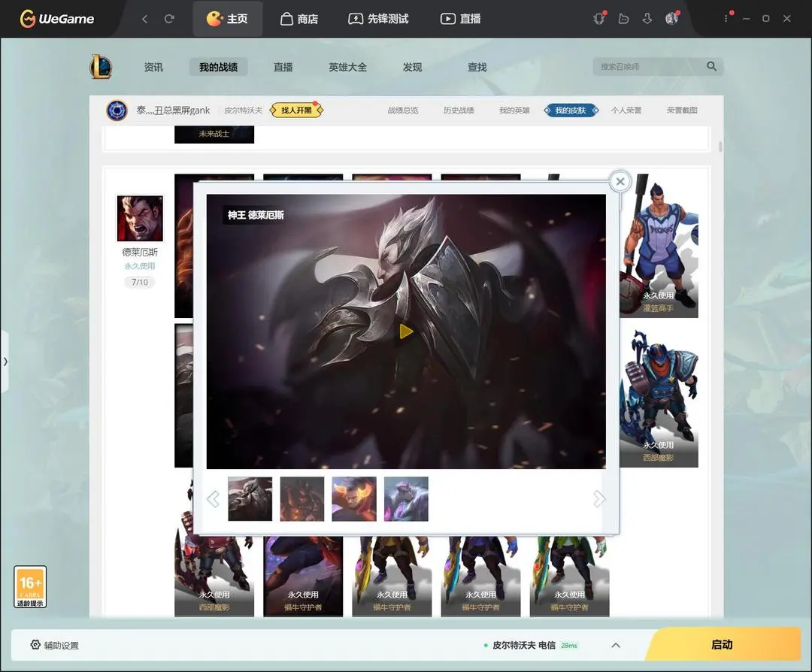
Task: Click the League of Legends logo icon
Action: coord(101,67)
